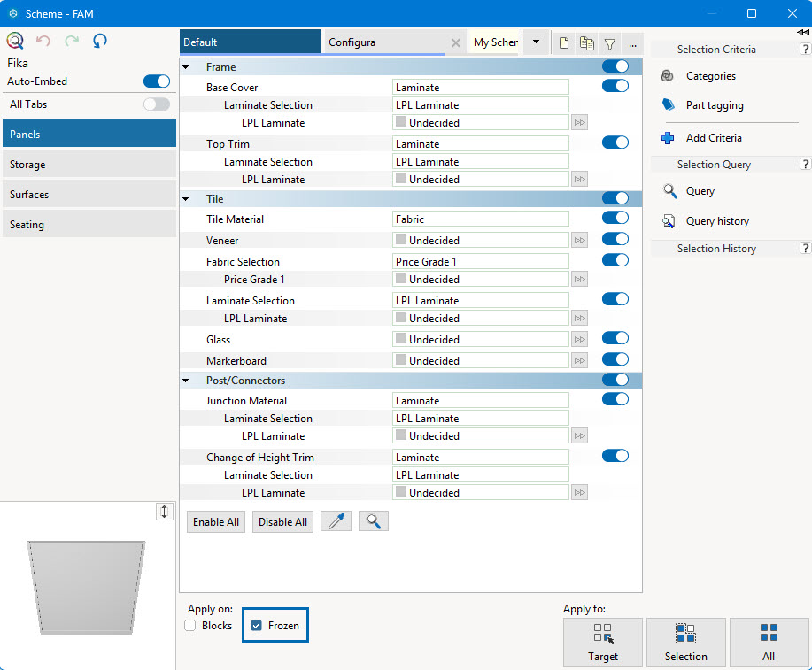Click the magnifier find button
The height and width of the screenshot is (670, 812).
374,521
